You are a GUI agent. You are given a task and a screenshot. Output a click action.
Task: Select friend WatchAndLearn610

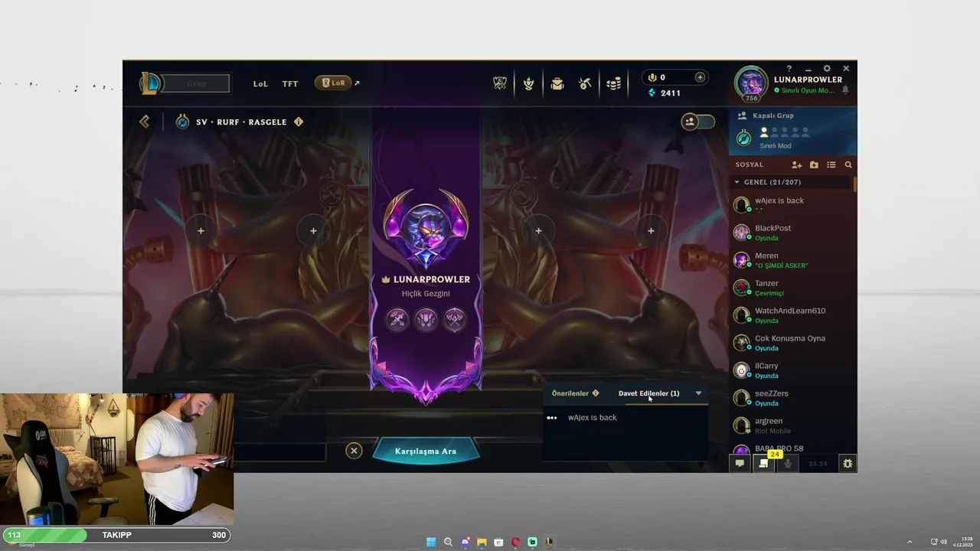[792, 315]
